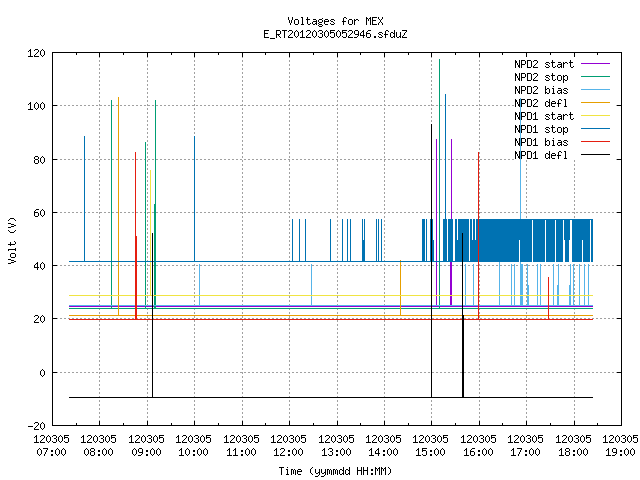
Task: Click the dark blue spike near 07:40
Action: click(84, 199)
